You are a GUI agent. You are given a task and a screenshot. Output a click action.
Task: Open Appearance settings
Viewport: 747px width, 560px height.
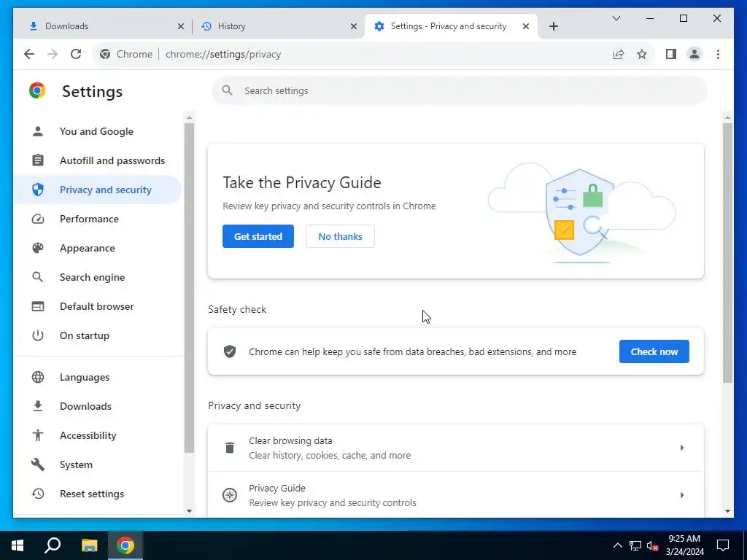tap(98, 248)
